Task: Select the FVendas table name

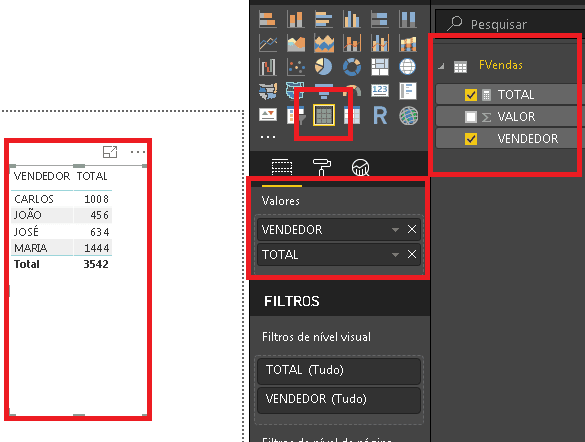Action: 501,65
